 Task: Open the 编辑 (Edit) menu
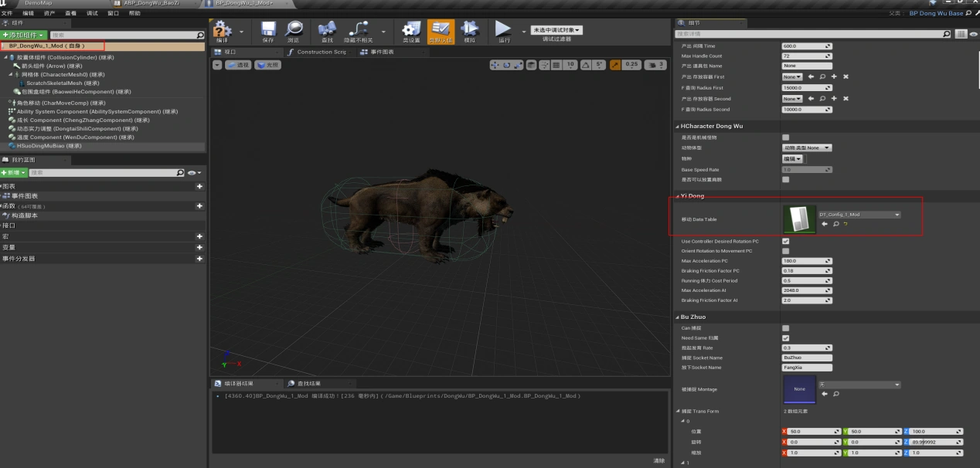pyautogui.click(x=28, y=13)
